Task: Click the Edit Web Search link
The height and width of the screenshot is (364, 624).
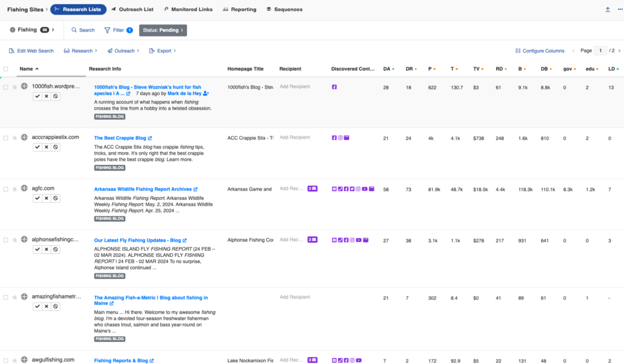Action: pyautogui.click(x=31, y=51)
